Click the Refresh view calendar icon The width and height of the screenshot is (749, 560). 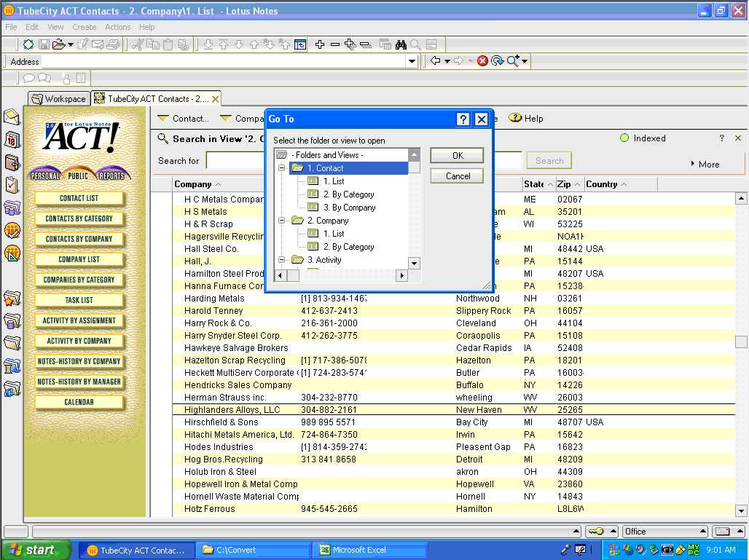tap(300, 44)
